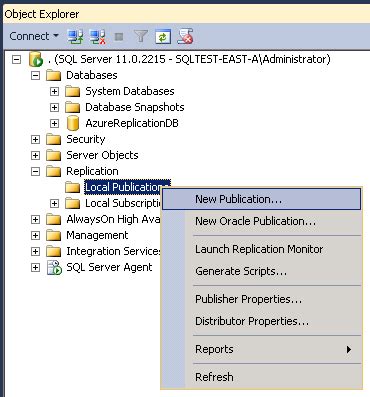370x397 pixels.
Task: Click the Replication folder icon
Action: 53,171
